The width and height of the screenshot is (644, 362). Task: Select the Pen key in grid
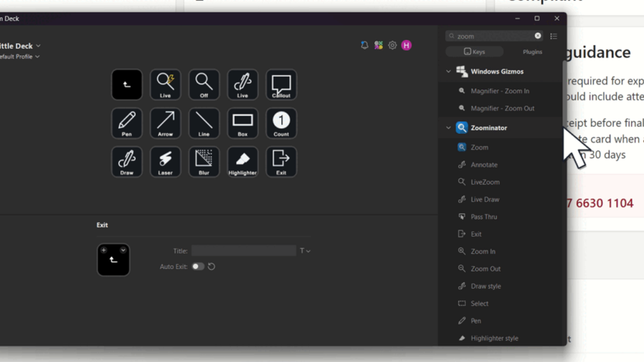126,123
